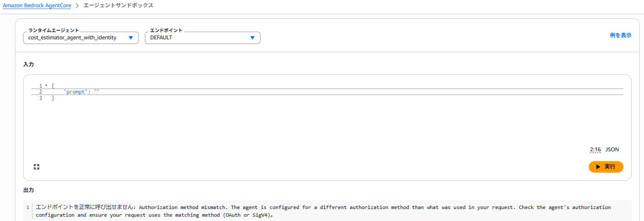Run the agent with the 実行 button

pos(606,167)
